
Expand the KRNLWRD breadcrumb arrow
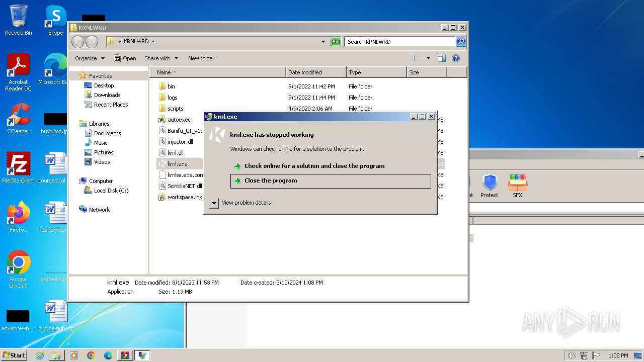pyautogui.click(x=153, y=42)
